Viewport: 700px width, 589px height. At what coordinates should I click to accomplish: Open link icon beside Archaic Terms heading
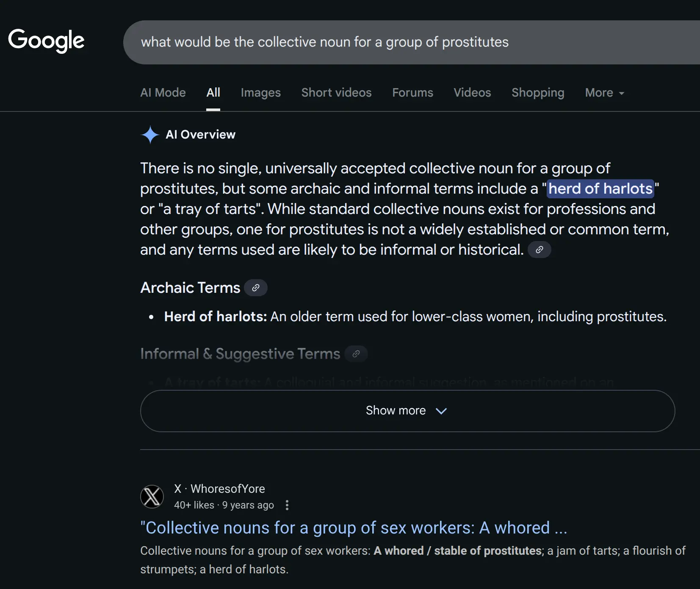(256, 288)
